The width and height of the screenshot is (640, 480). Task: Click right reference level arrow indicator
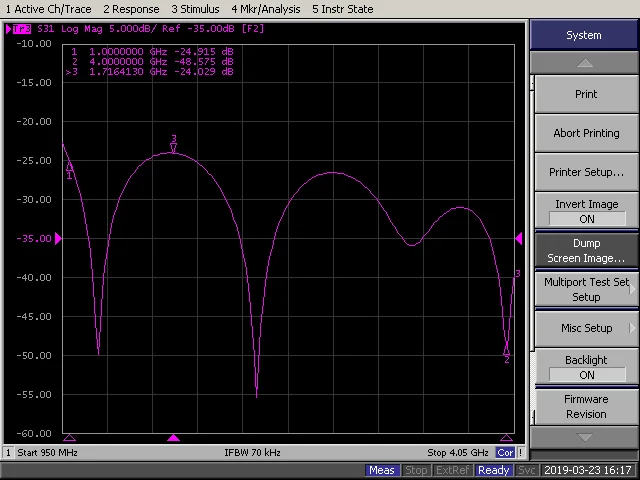coord(518,238)
